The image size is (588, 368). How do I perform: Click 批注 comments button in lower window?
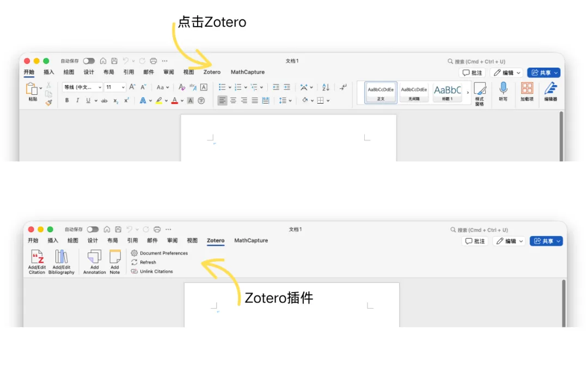pyautogui.click(x=475, y=241)
